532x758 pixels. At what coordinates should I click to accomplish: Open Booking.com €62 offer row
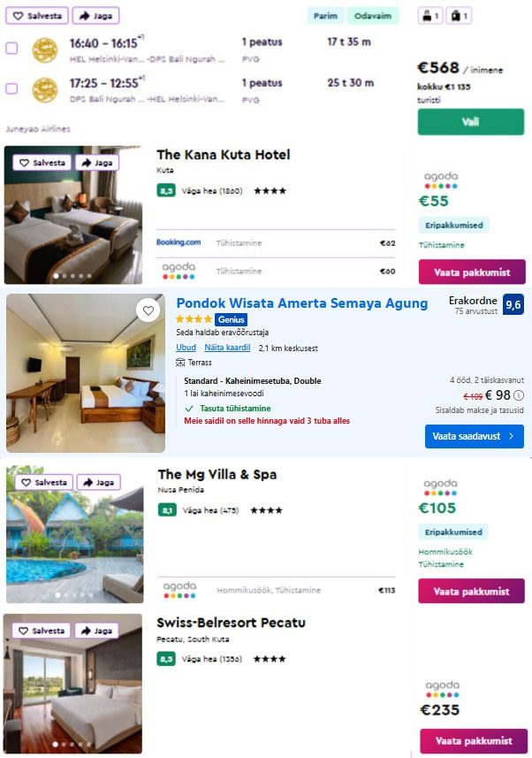(x=276, y=243)
